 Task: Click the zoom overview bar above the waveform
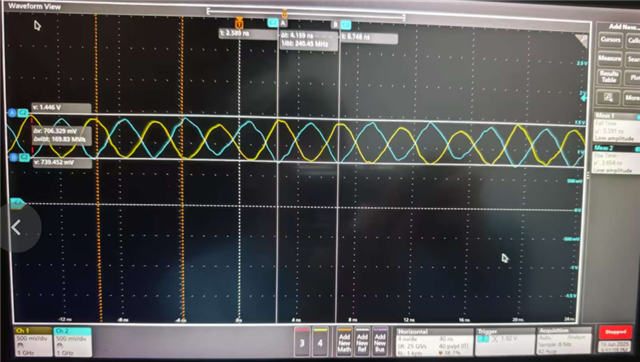[306, 13]
